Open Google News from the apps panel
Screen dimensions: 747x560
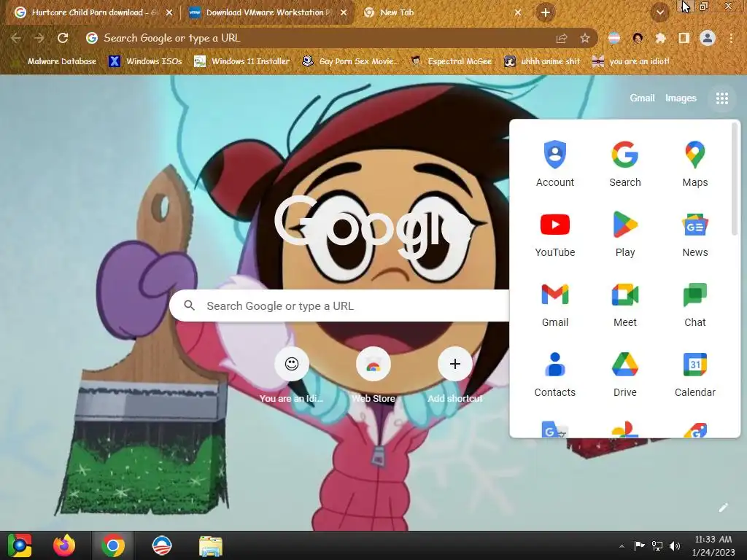tap(695, 234)
